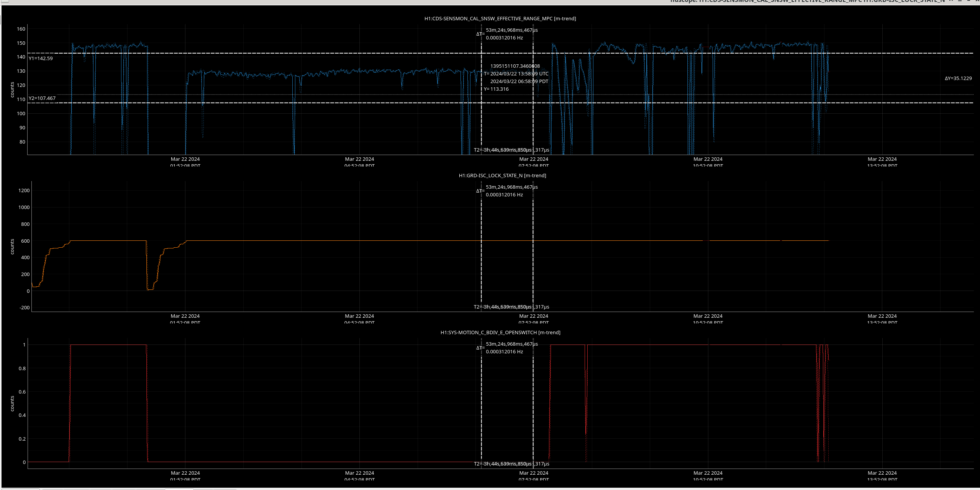Click the counts axis label of top plot
This screenshot has width=980, height=490.
12,90
